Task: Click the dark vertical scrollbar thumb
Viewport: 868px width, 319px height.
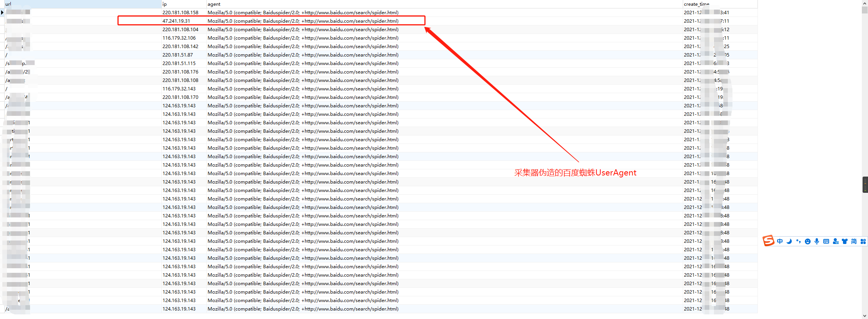Action: [x=865, y=185]
